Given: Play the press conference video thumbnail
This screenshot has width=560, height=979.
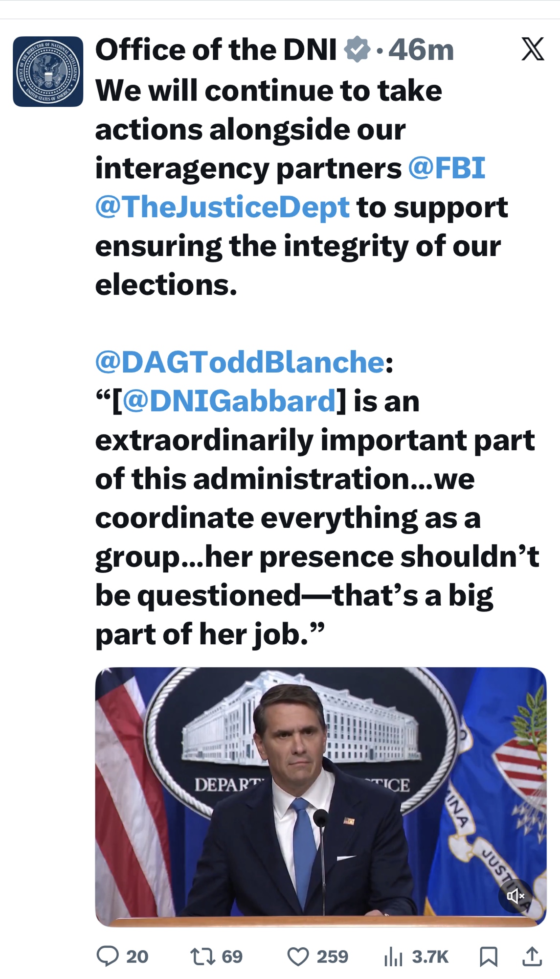Looking at the screenshot, I should pos(320,796).
